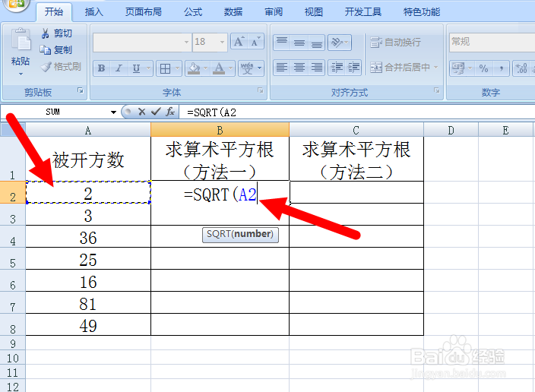Screen dimensions: 535x392
Task: Decrease font size with the small A icon
Action: pyautogui.click(x=255, y=42)
